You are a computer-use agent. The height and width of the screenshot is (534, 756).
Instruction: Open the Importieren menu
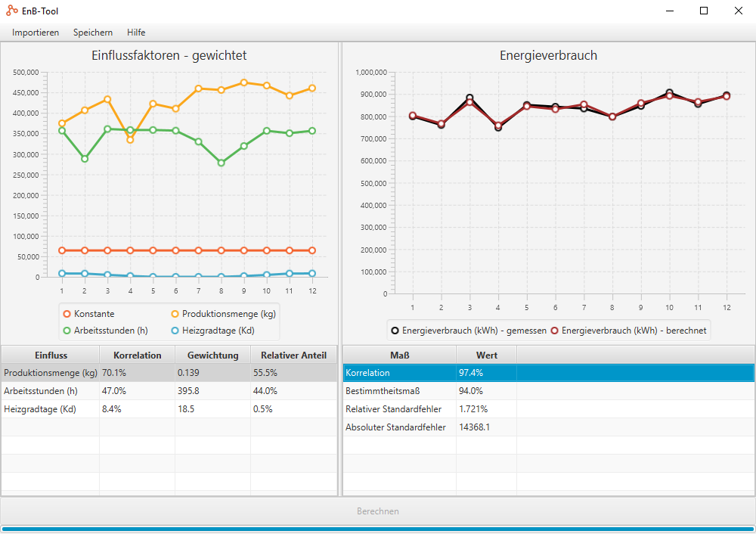tap(36, 33)
